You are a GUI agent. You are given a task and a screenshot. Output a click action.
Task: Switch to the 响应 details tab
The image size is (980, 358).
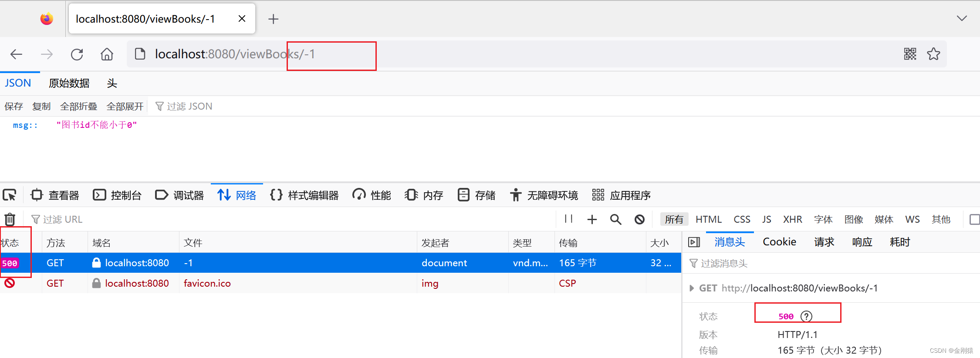pos(862,242)
